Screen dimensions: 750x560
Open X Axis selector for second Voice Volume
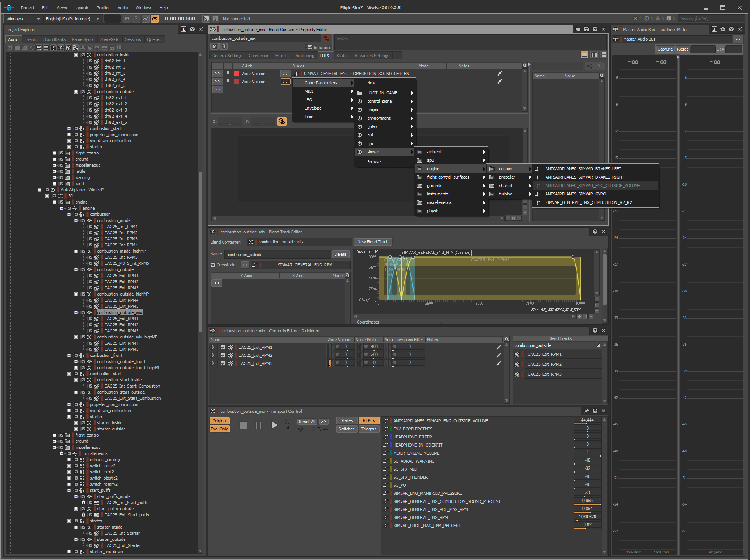click(x=285, y=81)
